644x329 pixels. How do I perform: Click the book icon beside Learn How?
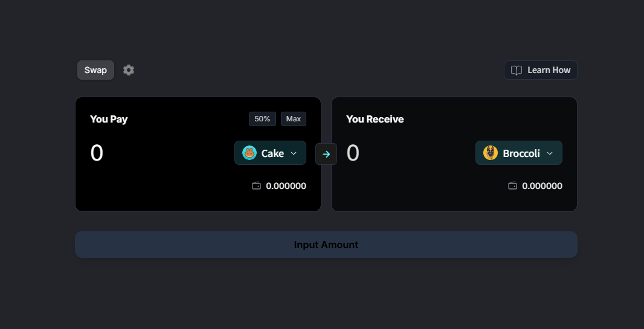pos(517,70)
